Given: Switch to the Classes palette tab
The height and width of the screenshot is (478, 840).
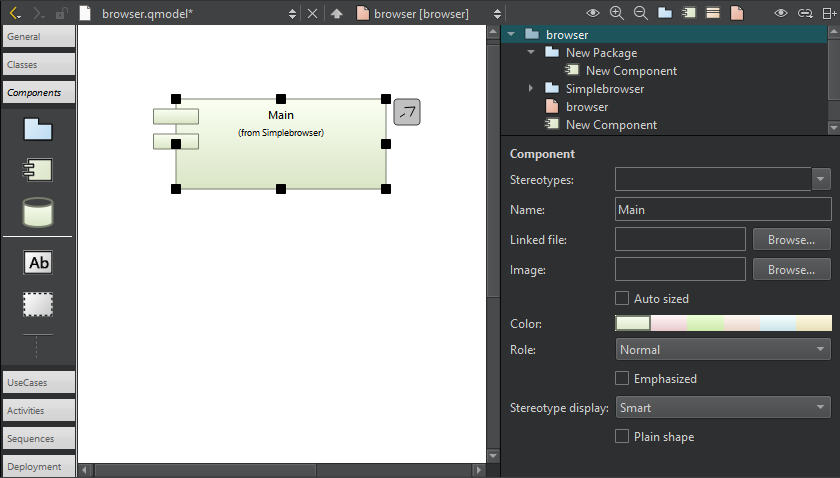Looking at the screenshot, I should point(38,64).
